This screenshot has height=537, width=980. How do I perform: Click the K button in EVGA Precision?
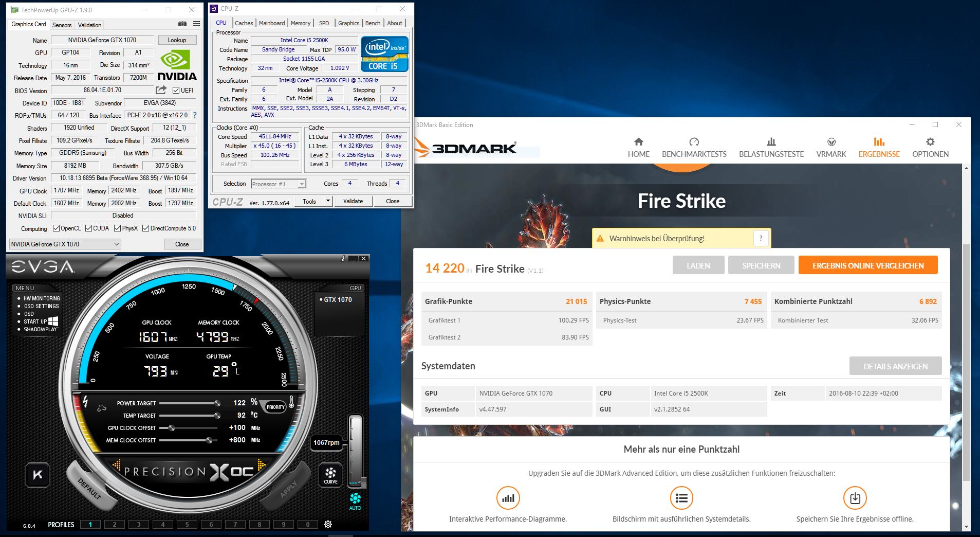[x=38, y=474]
